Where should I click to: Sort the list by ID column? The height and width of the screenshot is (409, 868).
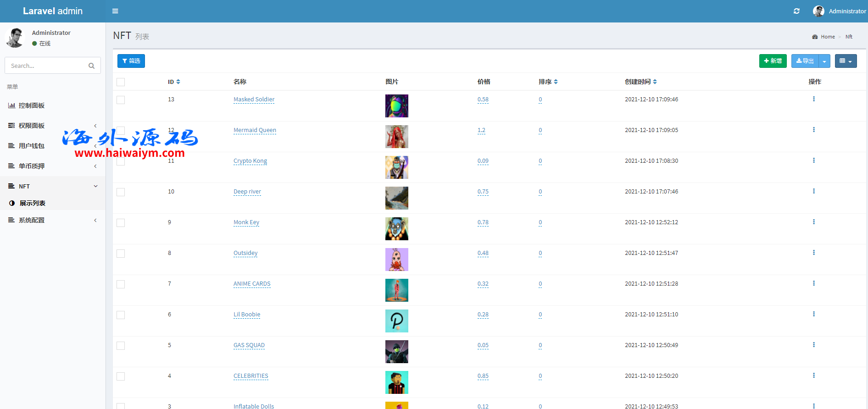(x=178, y=82)
